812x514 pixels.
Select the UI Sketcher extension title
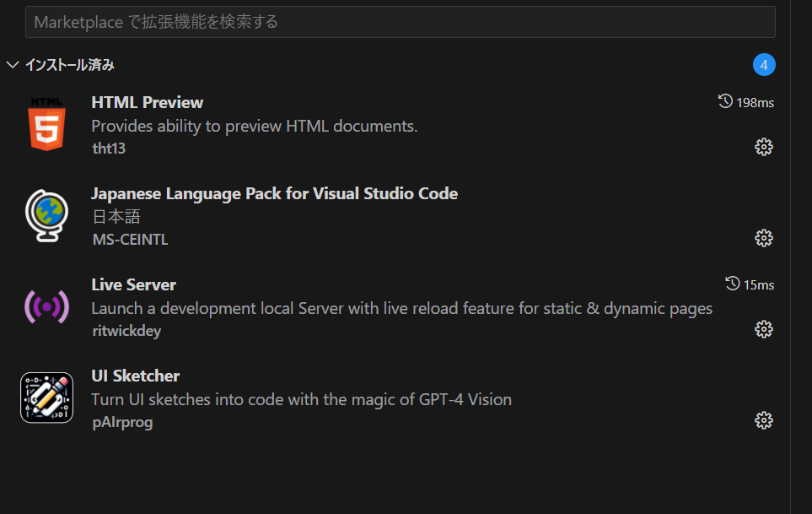click(136, 376)
